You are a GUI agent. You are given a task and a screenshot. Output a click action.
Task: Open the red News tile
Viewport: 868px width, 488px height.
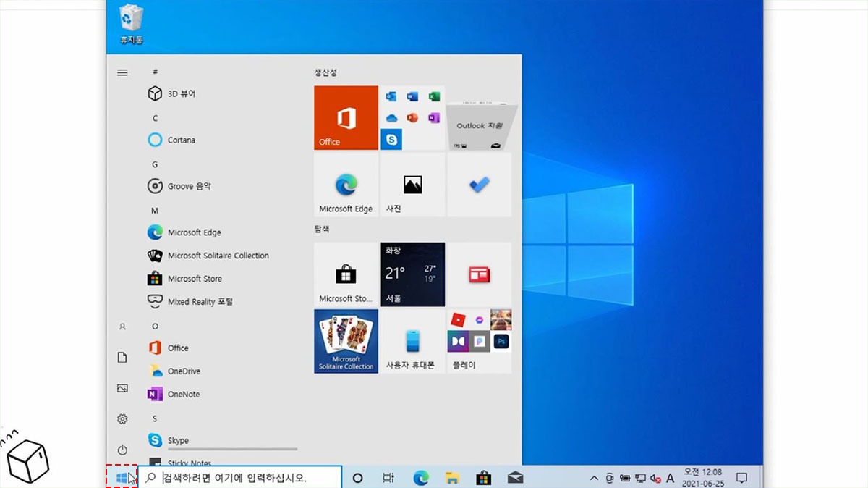pos(479,274)
